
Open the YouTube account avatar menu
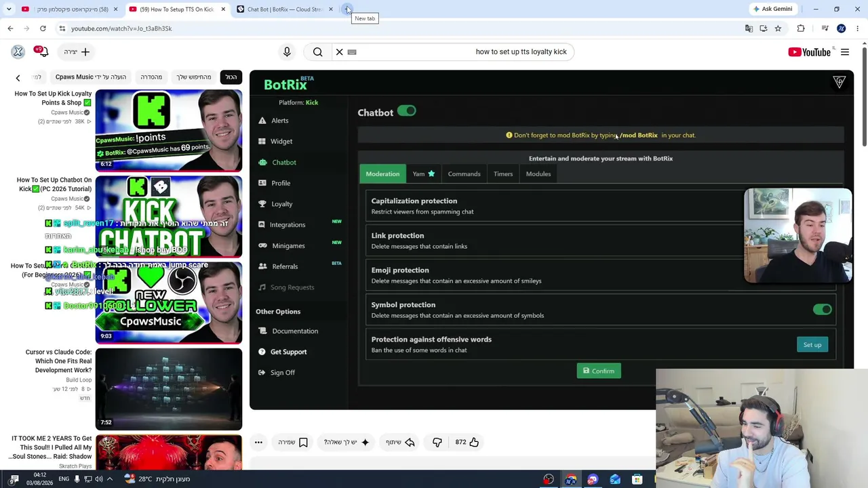pos(18,52)
